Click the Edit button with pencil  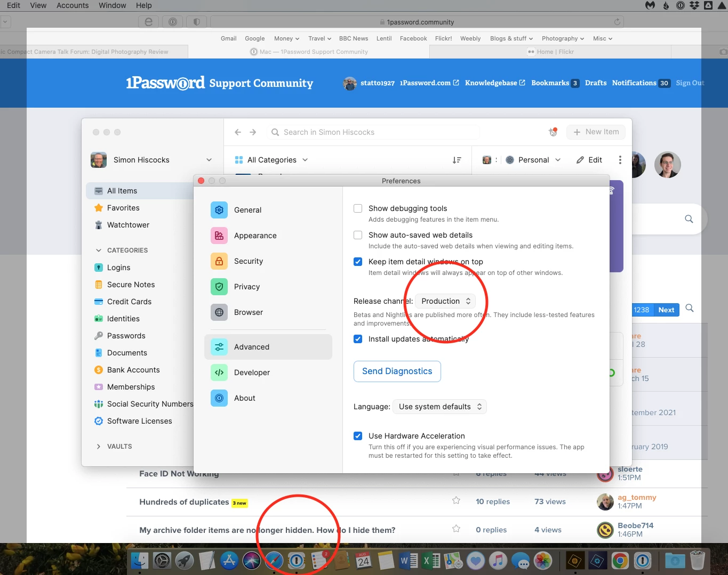589,160
